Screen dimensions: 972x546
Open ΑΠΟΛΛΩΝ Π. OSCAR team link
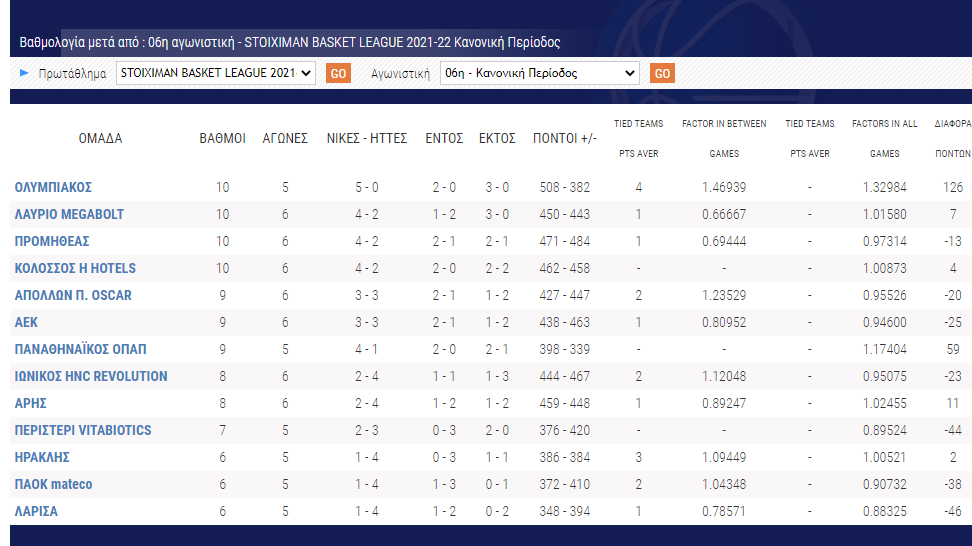click(x=73, y=295)
